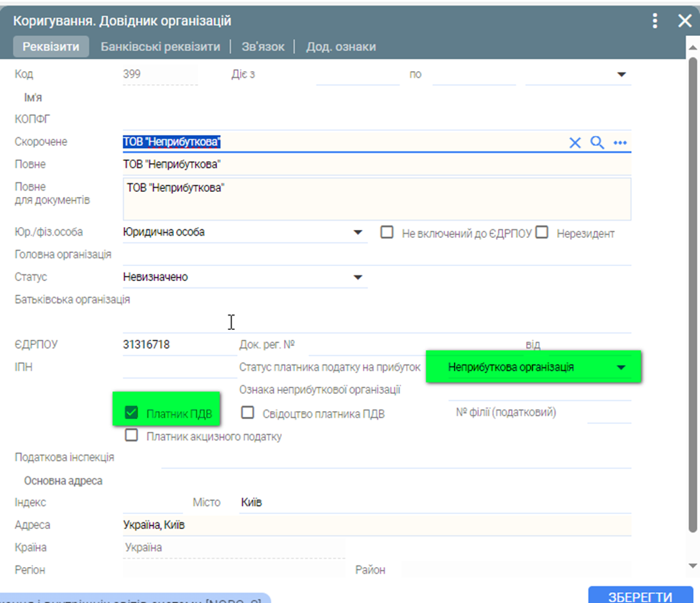Uncheck the Платник ПДВ checkbox
This screenshot has height=603, width=700.
(x=132, y=413)
